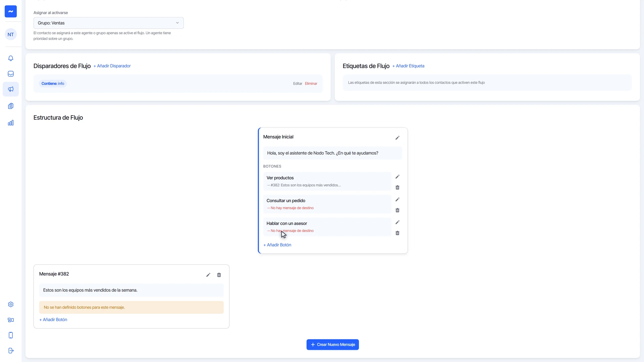
Task: Click the NT user avatar
Action: (x=11, y=35)
